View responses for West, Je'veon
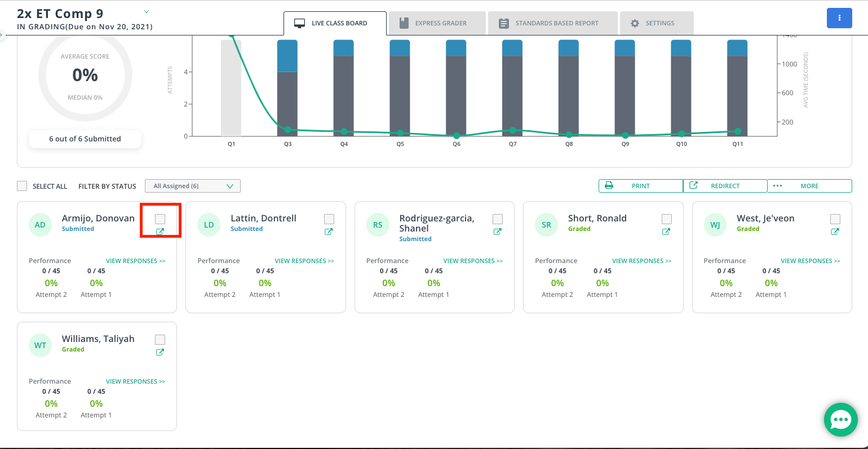Screen dimensions: 868x449 (x=811, y=261)
